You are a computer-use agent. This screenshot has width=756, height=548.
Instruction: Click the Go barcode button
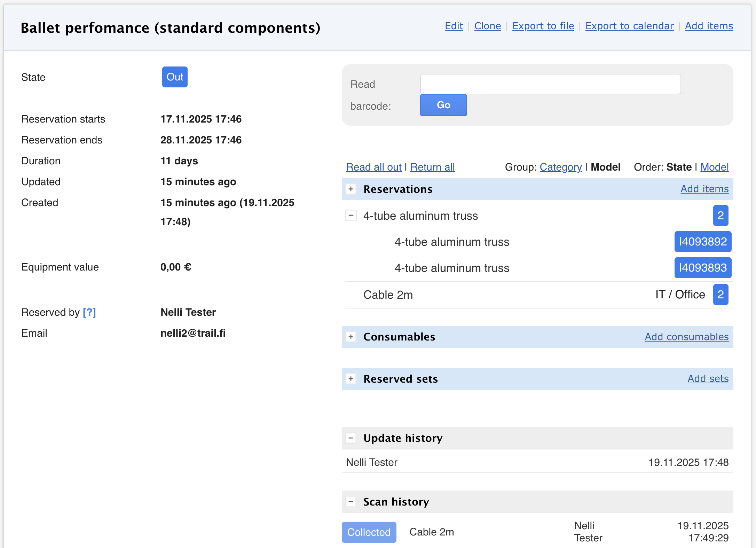443,105
